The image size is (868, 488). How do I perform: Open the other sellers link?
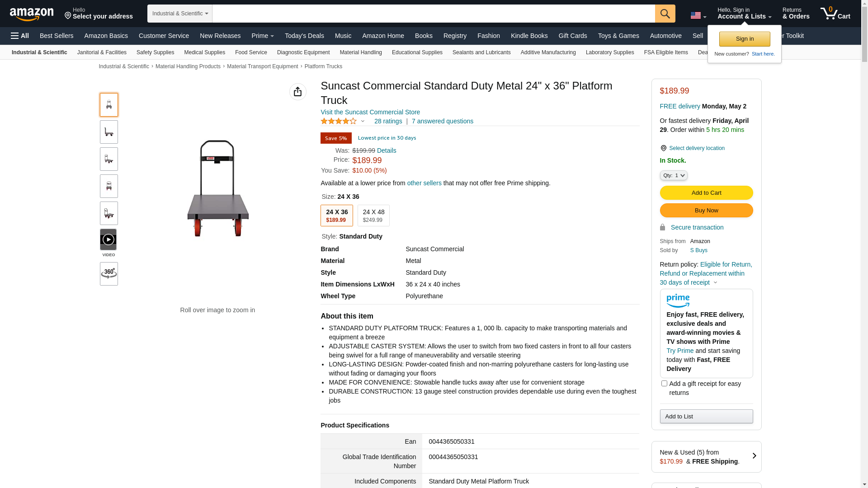click(x=424, y=183)
